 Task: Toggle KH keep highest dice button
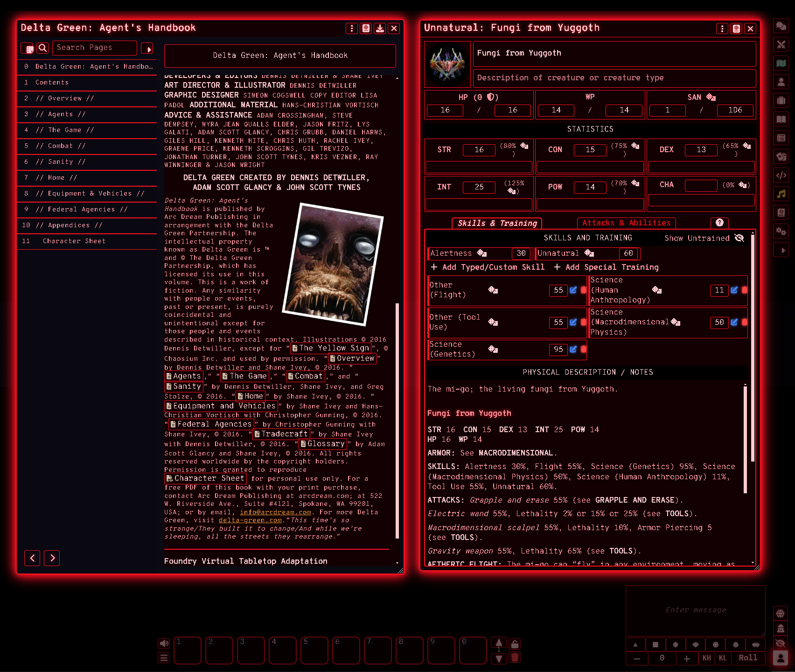coord(707,658)
